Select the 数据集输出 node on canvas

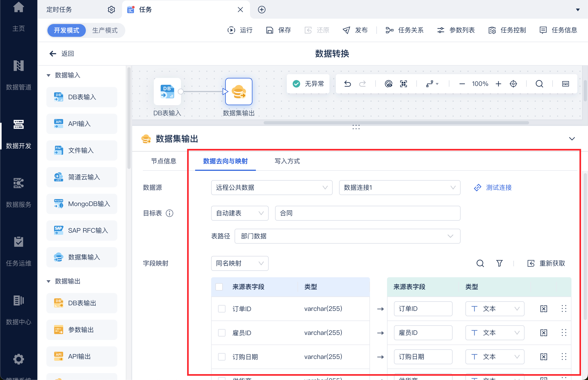239,92
